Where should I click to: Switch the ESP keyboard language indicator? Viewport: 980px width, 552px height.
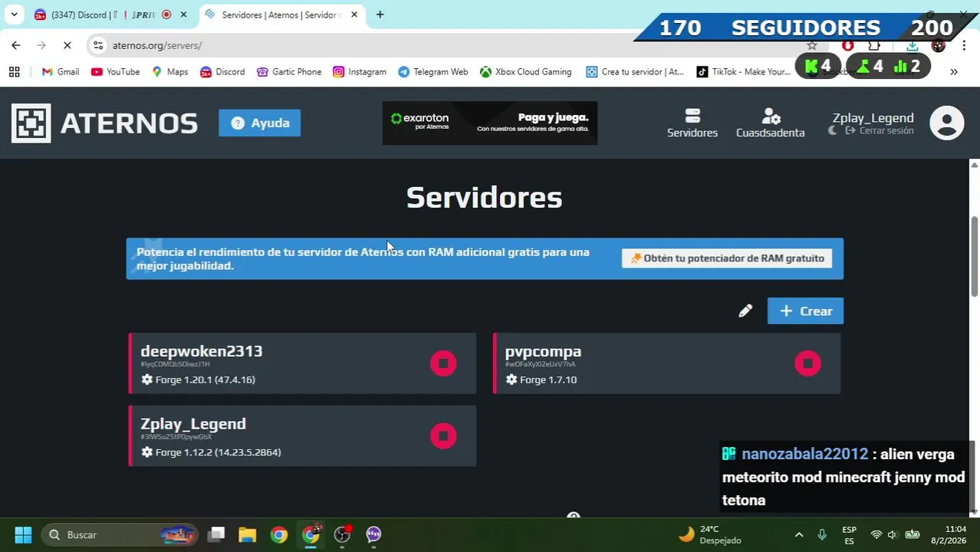click(x=849, y=534)
